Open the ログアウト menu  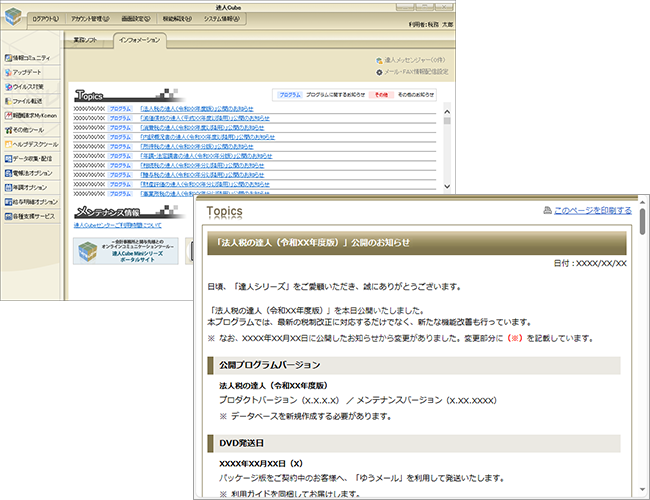(45, 19)
